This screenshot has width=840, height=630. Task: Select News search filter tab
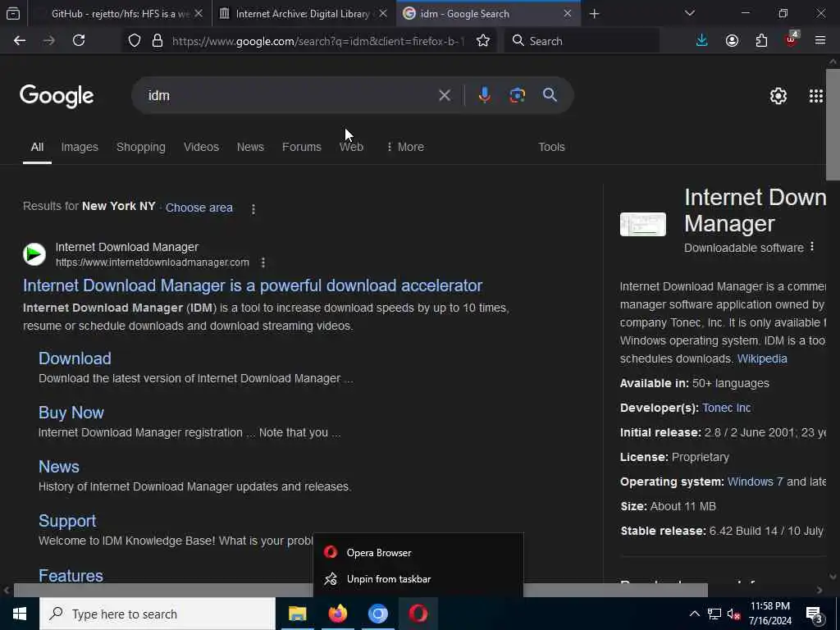[250, 148]
